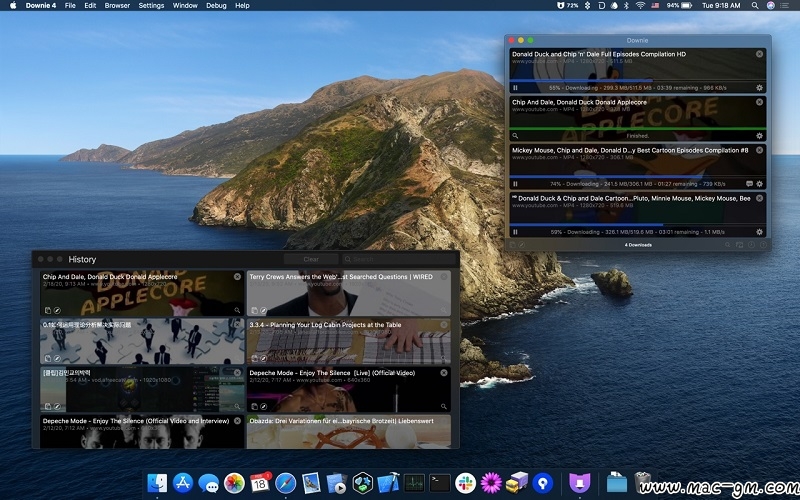Delete Depeche Mode (Live) history entry
Image resolution: width=800 pixels, height=500 pixels.
coord(444,373)
